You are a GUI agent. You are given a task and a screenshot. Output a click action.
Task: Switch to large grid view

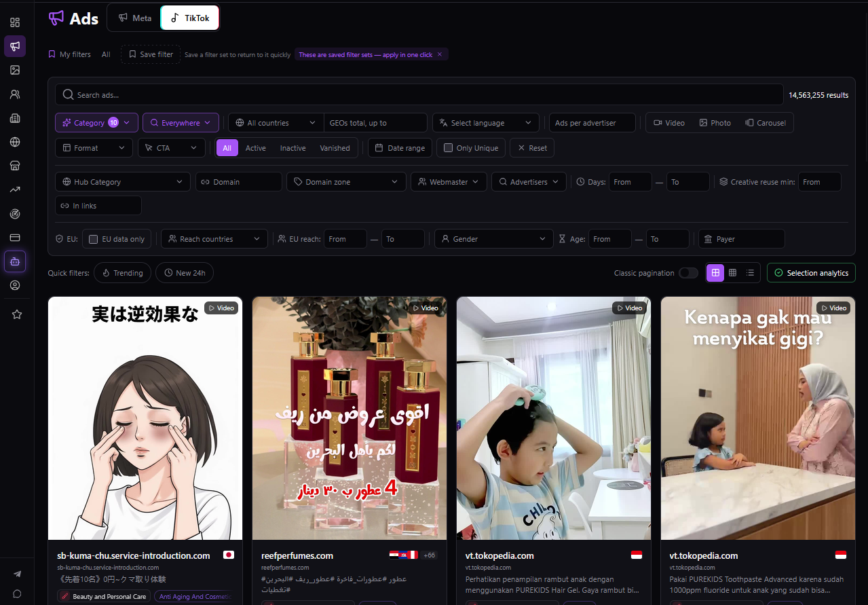(x=715, y=273)
